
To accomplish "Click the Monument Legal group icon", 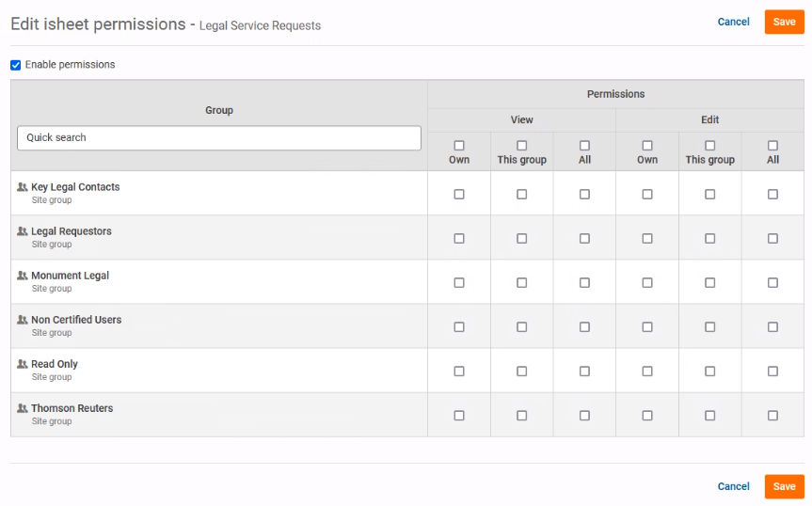I will point(23,276).
